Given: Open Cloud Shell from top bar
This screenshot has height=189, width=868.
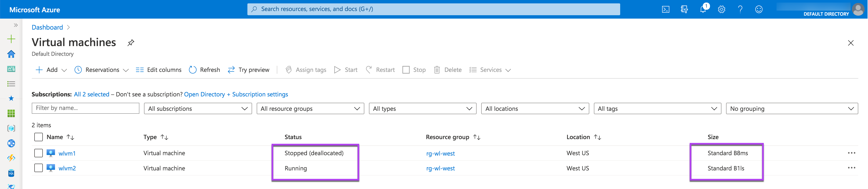Looking at the screenshot, I should (x=666, y=10).
